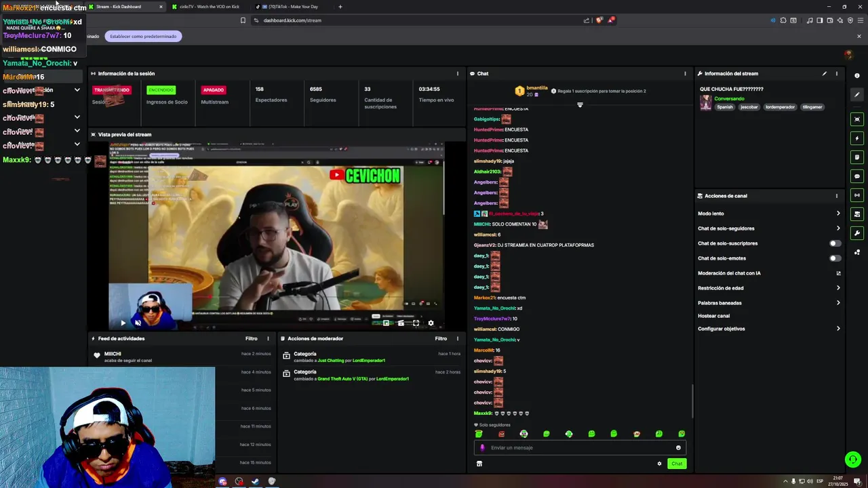Click the three-dots cluster icon in right sidebar

click(857, 252)
